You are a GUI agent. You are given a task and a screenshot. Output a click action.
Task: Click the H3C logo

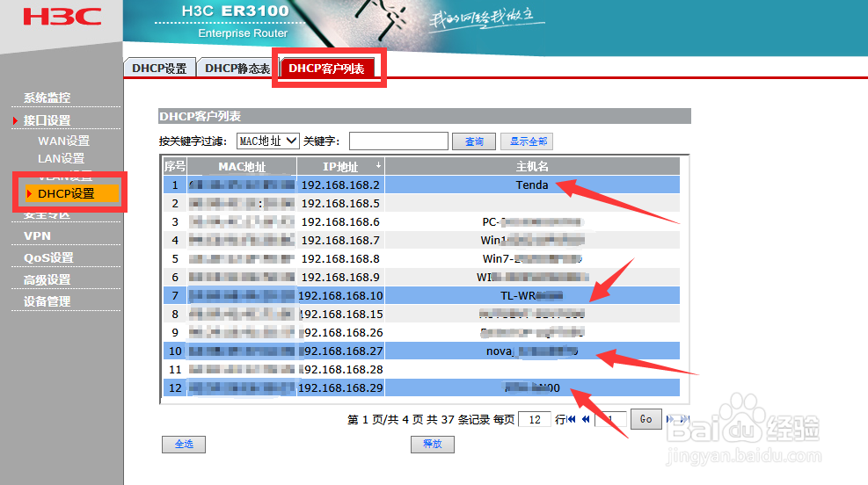coord(62,16)
